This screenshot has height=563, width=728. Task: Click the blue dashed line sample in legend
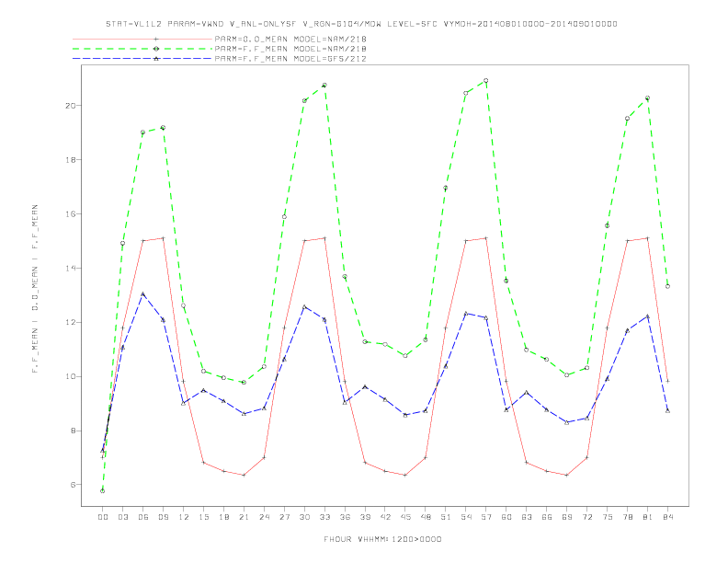click(142, 59)
